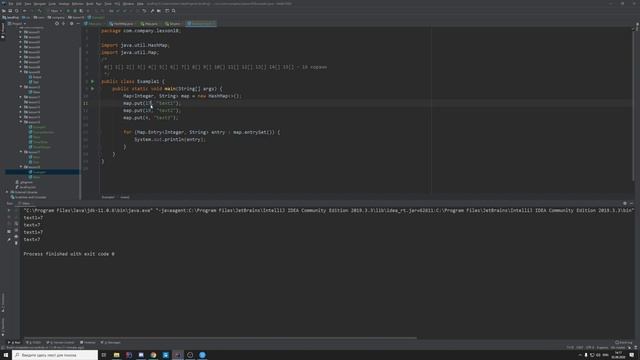Open the Refactor menu
Viewport: 640px width, 360px height.
tap(78, 4)
